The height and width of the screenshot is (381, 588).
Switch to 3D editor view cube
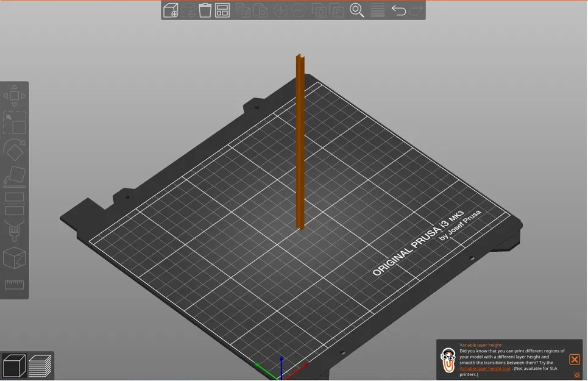pyautogui.click(x=14, y=365)
